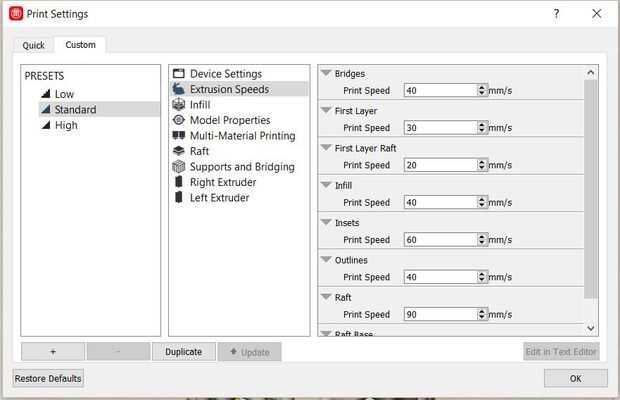Collapse the First Layer Raft section
620x400 pixels.
pyautogui.click(x=326, y=148)
